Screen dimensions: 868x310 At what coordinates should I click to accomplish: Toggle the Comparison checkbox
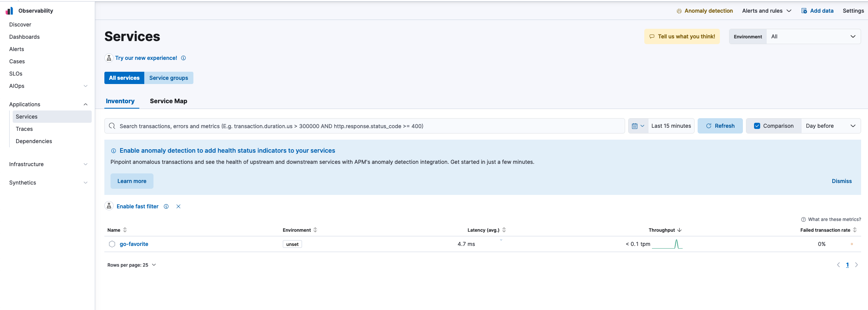(757, 126)
